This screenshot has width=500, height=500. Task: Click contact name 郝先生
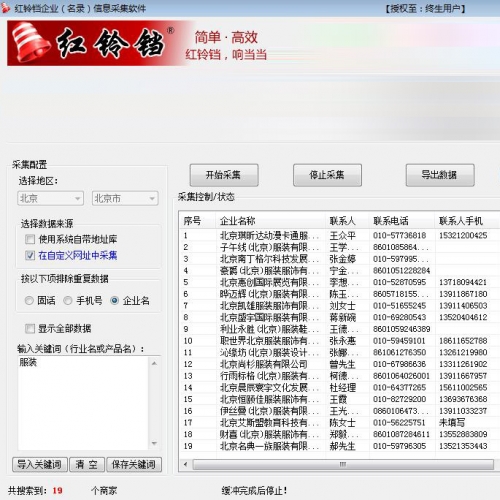coord(343,446)
